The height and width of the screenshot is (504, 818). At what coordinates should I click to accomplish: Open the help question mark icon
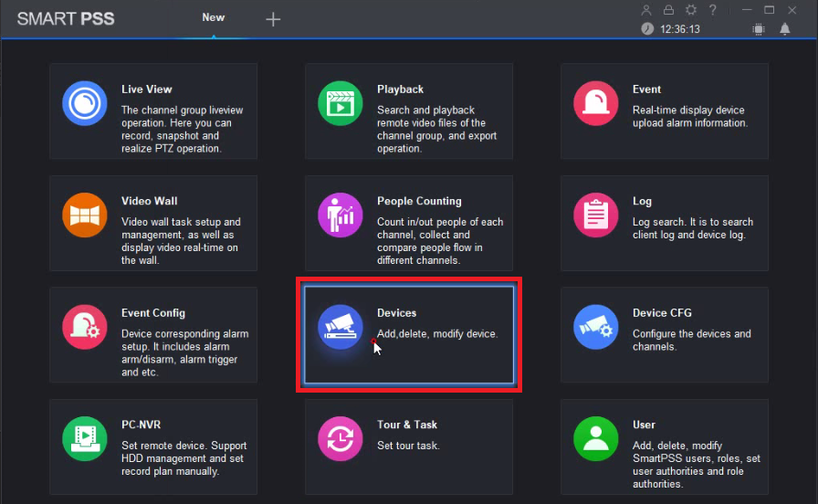coord(713,10)
